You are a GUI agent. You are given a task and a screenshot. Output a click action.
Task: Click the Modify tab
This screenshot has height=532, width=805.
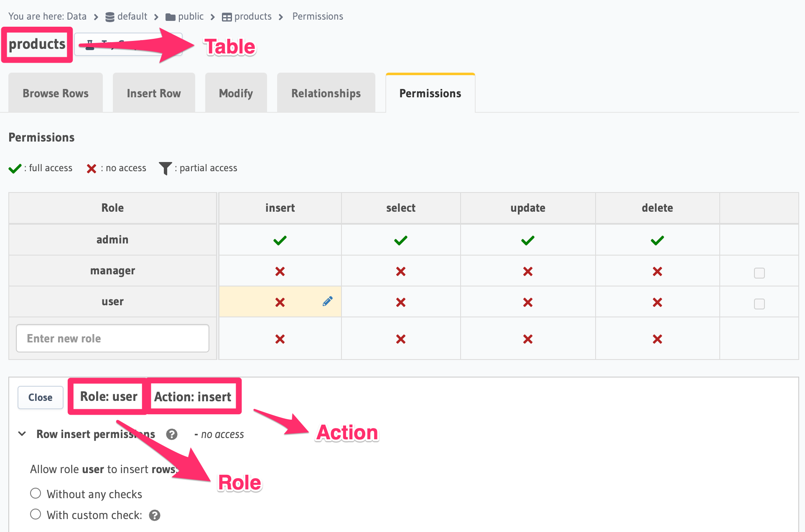[236, 93]
